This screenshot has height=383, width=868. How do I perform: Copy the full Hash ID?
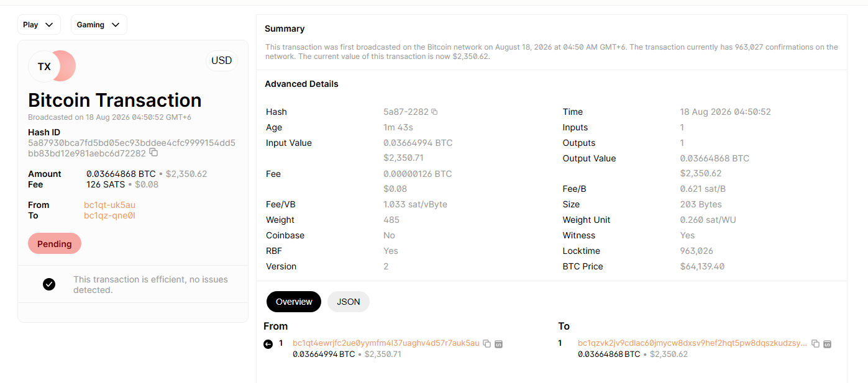coord(153,152)
